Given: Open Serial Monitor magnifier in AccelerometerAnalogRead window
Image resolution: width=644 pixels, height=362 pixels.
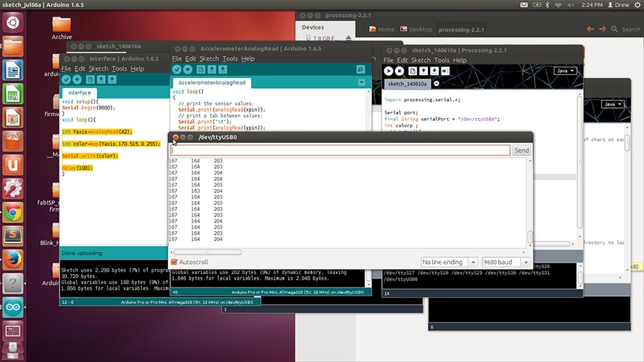Looking at the screenshot, I should 361,69.
